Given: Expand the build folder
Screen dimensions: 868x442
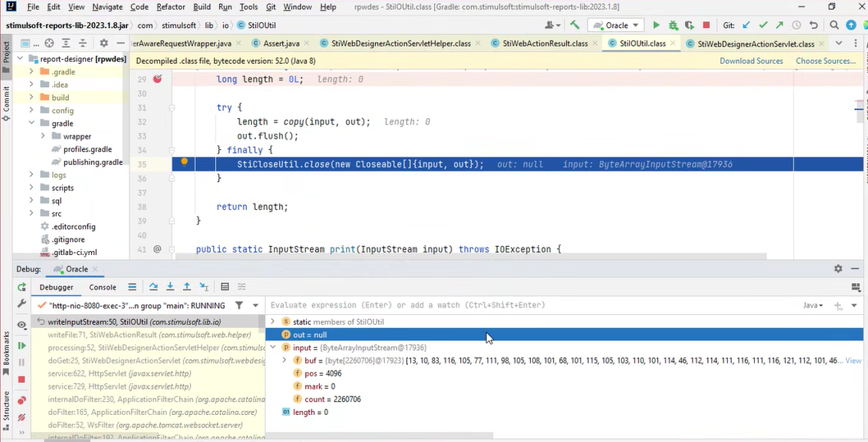Looking at the screenshot, I should point(31,98).
